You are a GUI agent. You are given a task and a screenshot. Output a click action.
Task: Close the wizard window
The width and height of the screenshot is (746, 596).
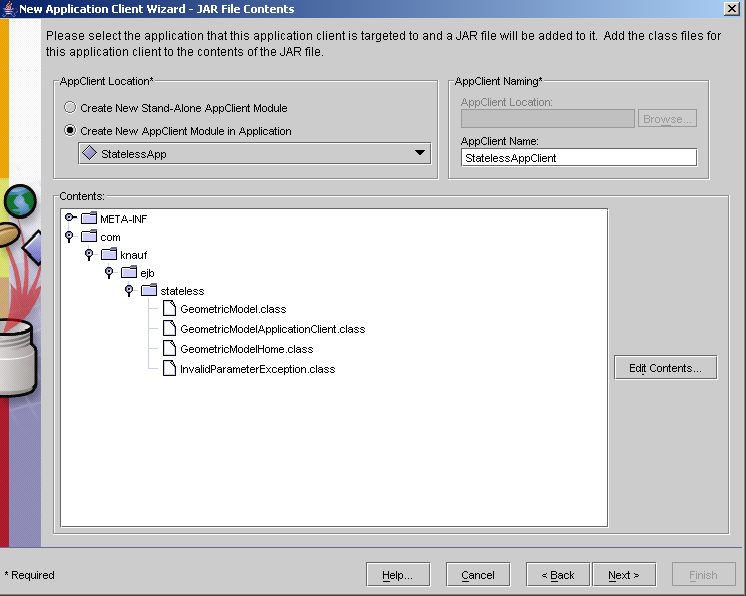pyautogui.click(x=731, y=9)
